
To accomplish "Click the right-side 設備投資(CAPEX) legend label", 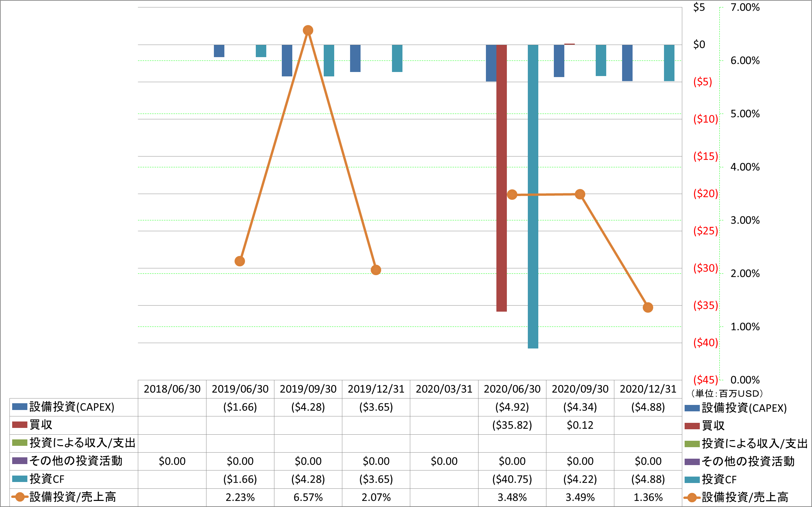I will point(744,408).
